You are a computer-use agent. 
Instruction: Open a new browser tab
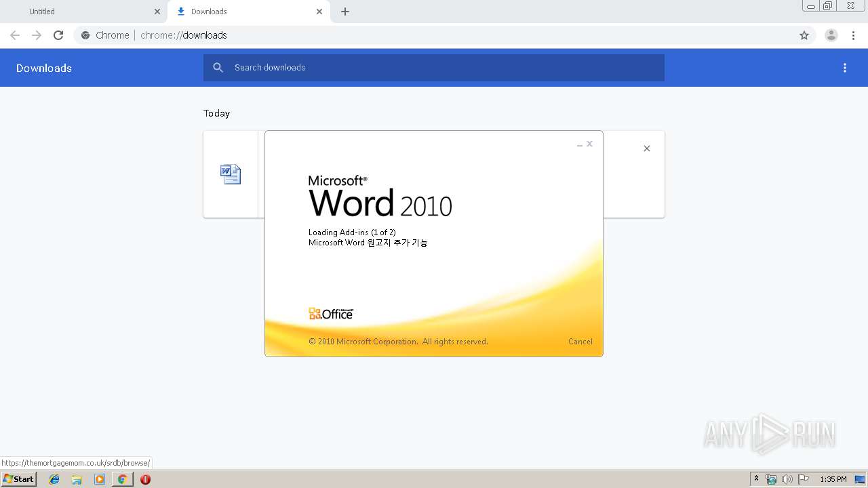pos(345,12)
